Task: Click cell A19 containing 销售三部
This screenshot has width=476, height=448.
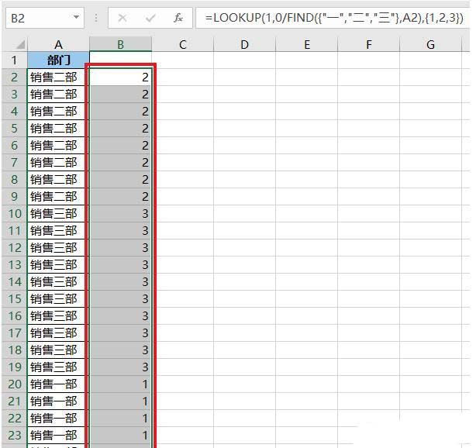Action: 58,367
